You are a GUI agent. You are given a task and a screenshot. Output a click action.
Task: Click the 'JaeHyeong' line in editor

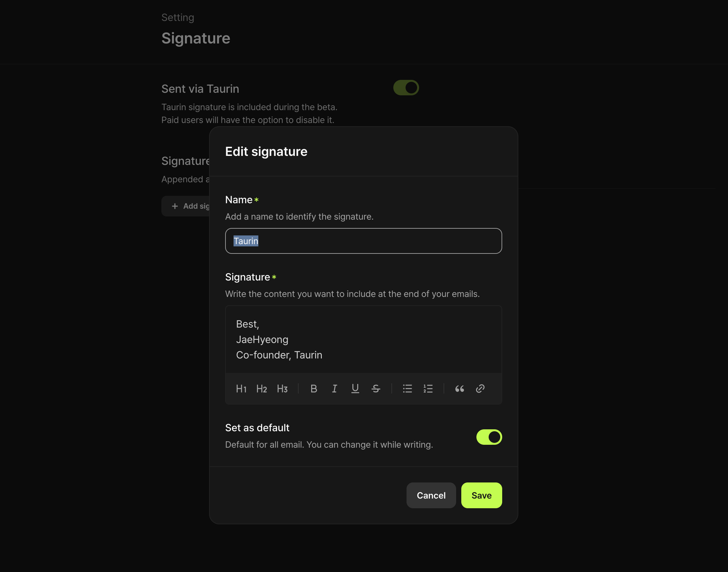262,339
